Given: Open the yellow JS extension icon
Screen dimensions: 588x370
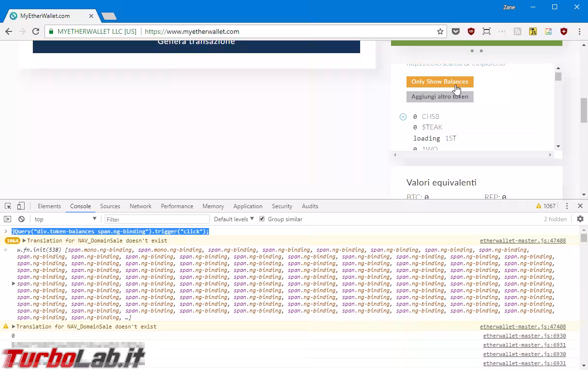Looking at the screenshot, I should click(x=533, y=31).
